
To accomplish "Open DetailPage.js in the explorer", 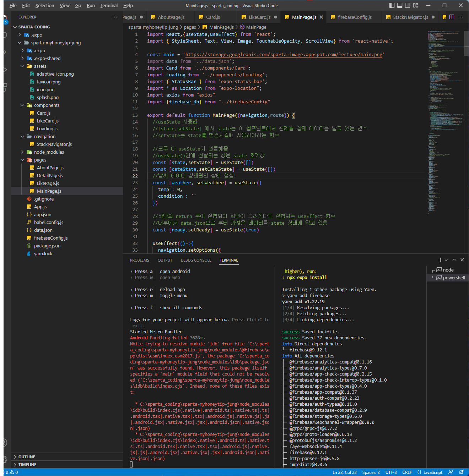I will coord(50,176).
